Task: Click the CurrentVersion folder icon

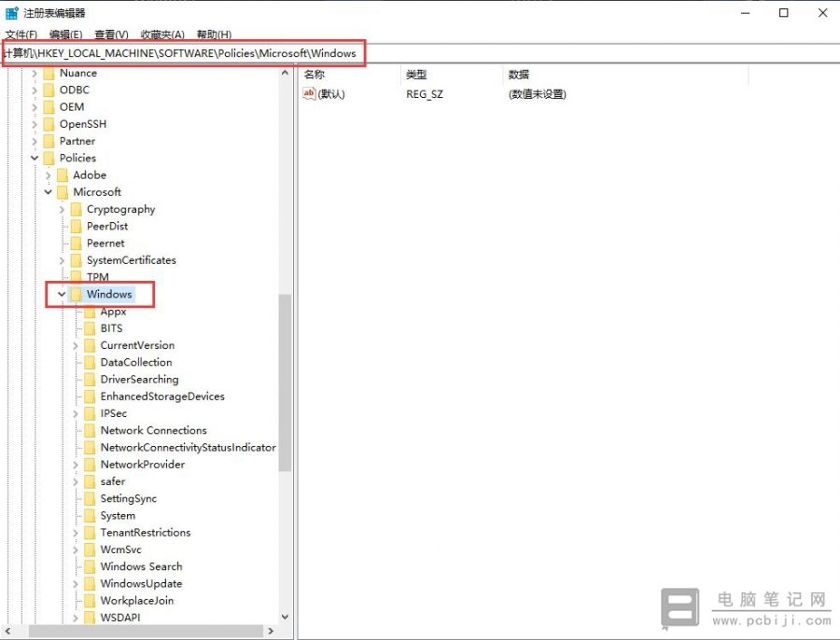Action: pyautogui.click(x=90, y=345)
